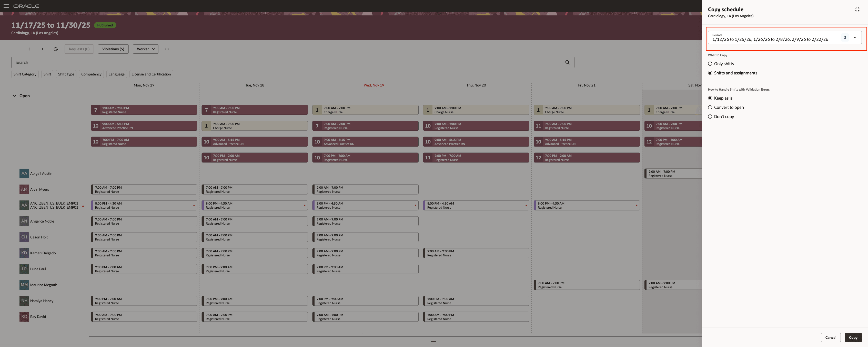Refresh the schedule with the reload icon
868x347 pixels.
56,49
